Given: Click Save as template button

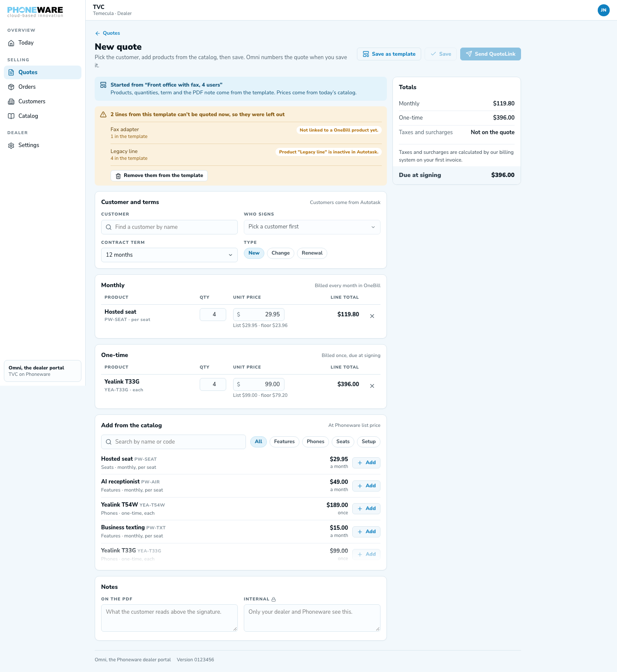Looking at the screenshot, I should click(x=389, y=54).
